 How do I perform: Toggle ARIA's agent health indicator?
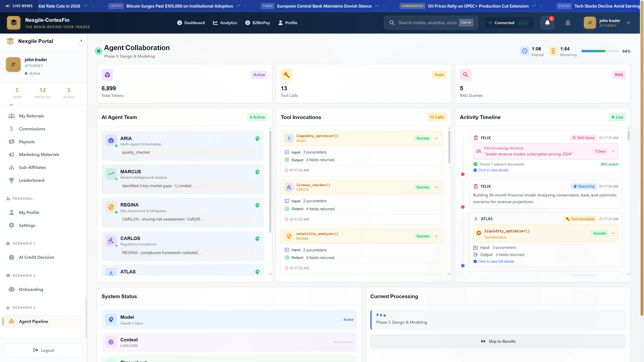257,138
